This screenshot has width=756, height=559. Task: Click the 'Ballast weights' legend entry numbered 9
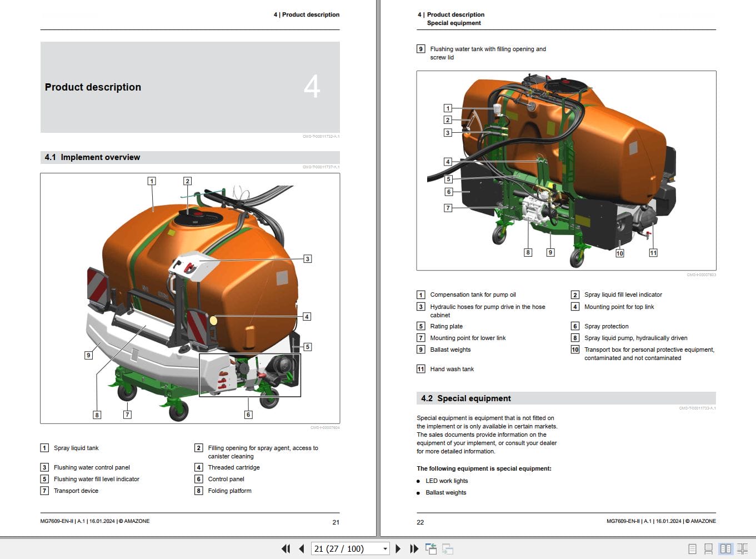click(450, 350)
